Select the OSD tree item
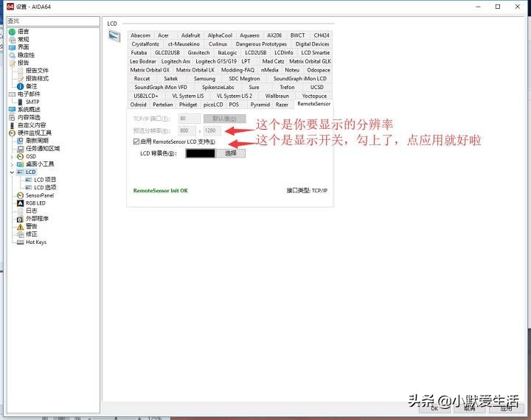 31,157
